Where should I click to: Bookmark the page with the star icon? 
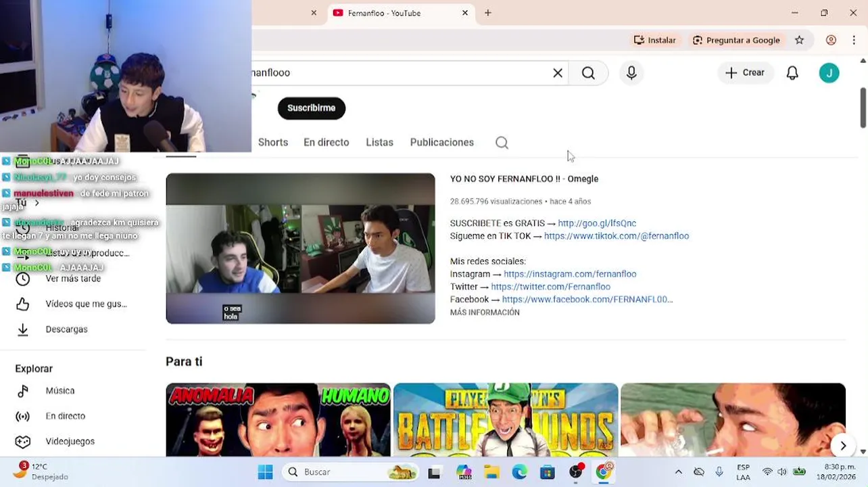[799, 41]
